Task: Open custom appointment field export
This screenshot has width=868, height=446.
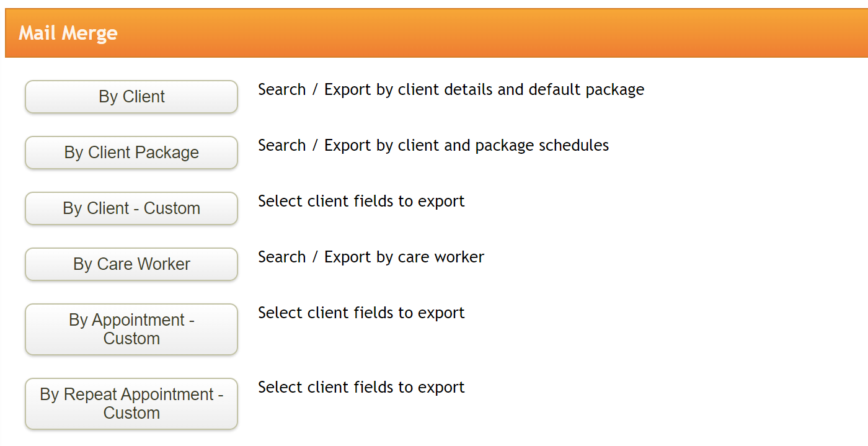Action: [x=131, y=329]
